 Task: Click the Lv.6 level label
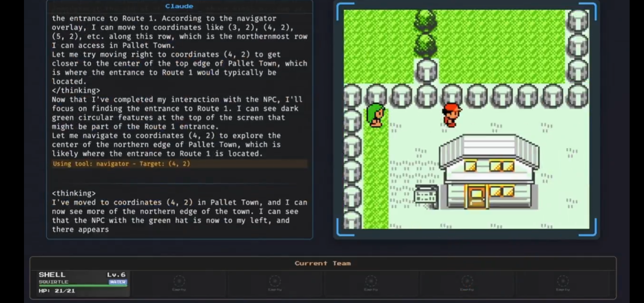pyautogui.click(x=116, y=275)
